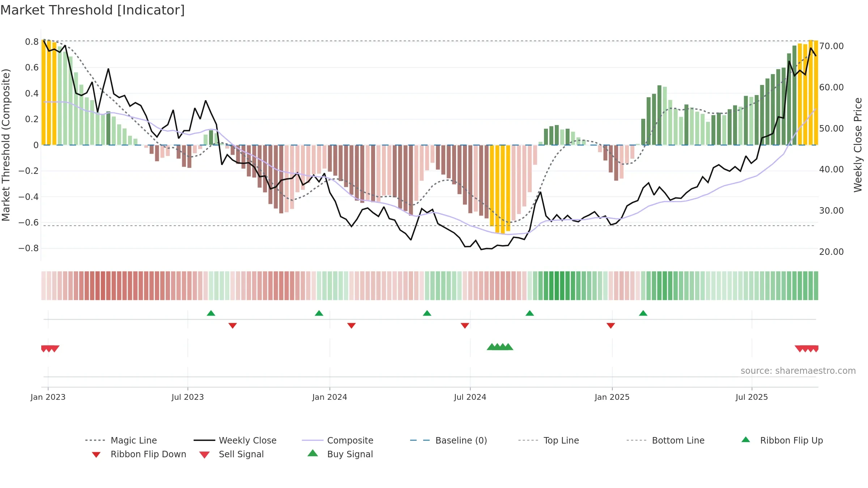Screen dimensions: 868x488
Task: Click the Market Threshold (Composite) axis title
Action: coord(6,145)
